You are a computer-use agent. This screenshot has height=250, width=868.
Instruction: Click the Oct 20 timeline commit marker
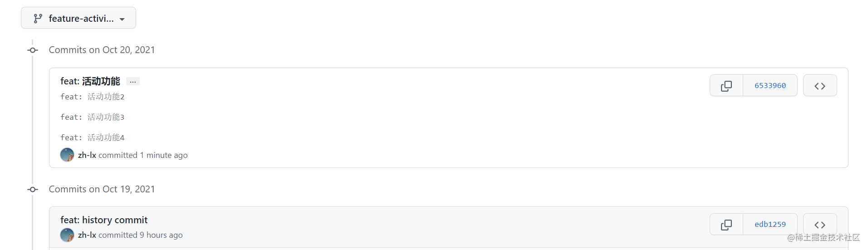[33, 50]
